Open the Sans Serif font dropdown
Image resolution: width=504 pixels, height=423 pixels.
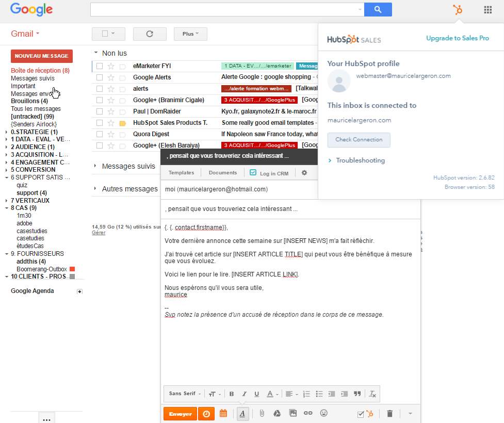coord(185,394)
